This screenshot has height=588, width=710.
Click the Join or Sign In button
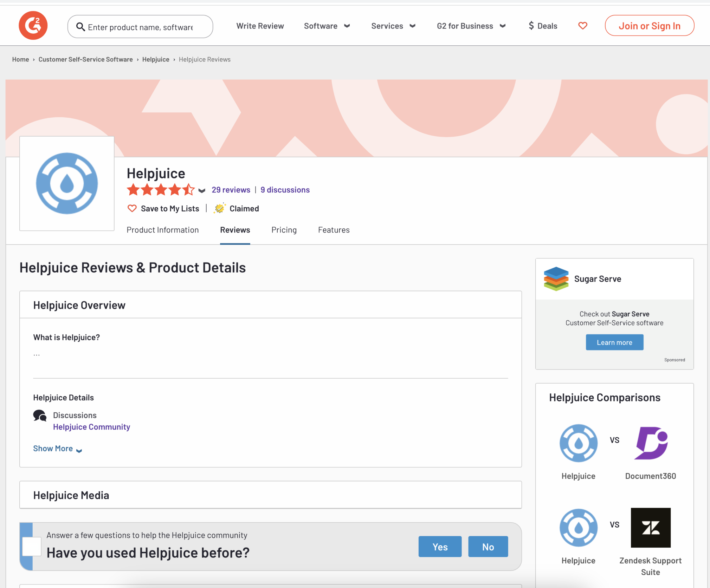click(x=650, y=26)
